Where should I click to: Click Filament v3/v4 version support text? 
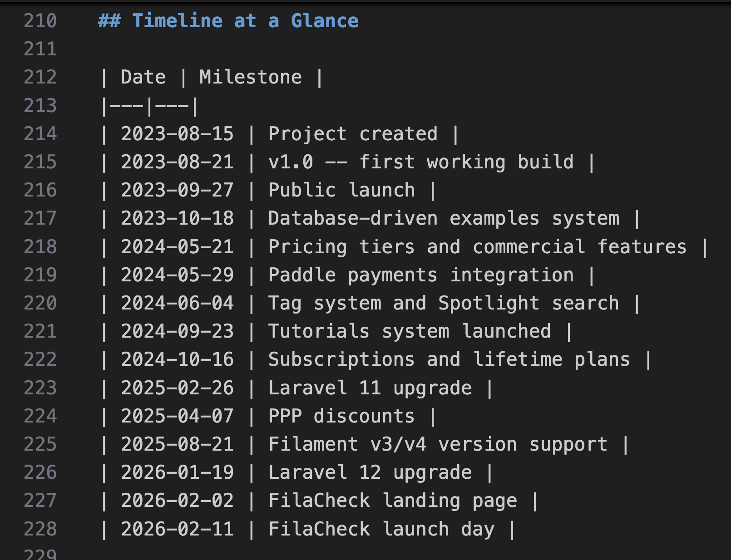tap(438, 444)
